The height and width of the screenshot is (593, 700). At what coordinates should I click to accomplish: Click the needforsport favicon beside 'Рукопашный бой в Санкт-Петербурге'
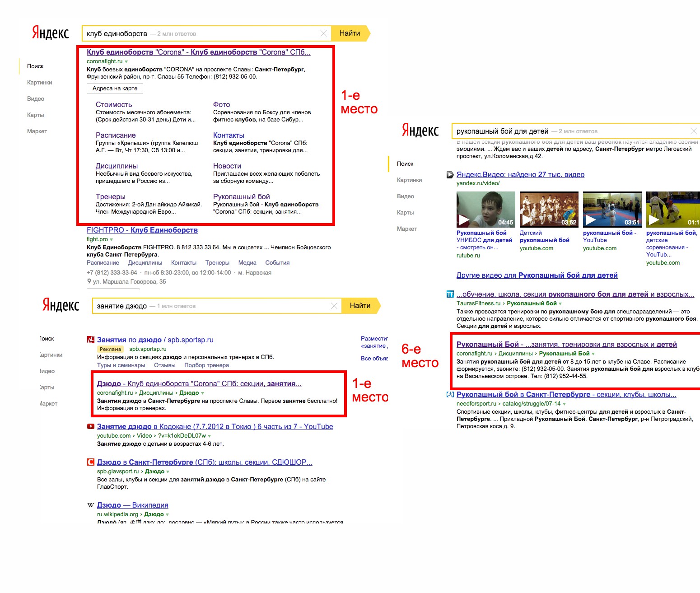(x=450, y=394)
